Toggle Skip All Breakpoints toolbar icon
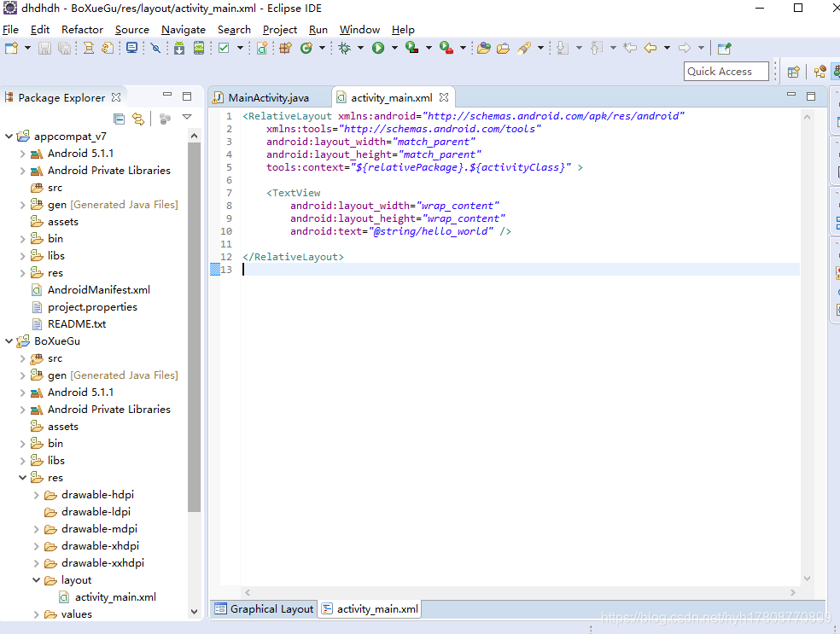 pos(155,48)
